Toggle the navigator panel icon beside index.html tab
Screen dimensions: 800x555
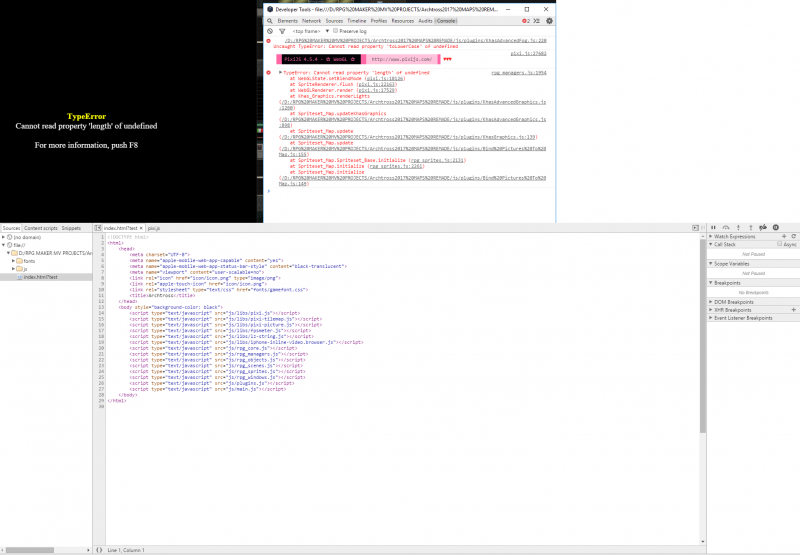tap(97, 228)
